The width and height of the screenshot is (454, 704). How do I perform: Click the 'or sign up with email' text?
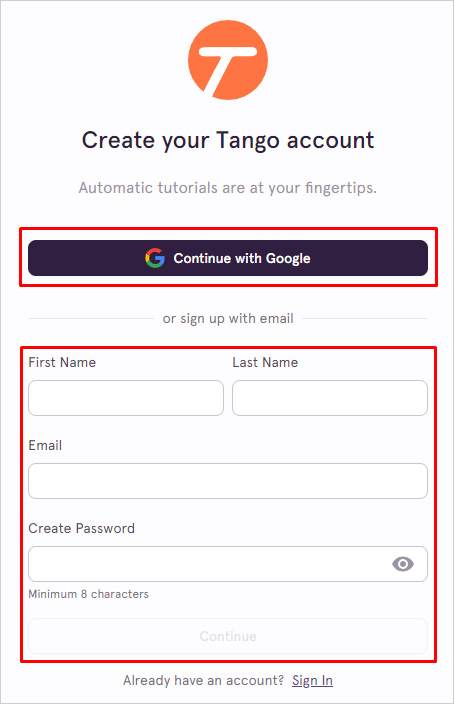click(x=228, y=319)
